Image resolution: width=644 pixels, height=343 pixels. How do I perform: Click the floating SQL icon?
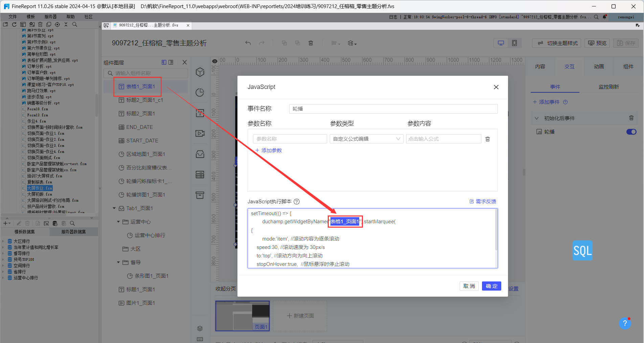[x=582, y=251]
